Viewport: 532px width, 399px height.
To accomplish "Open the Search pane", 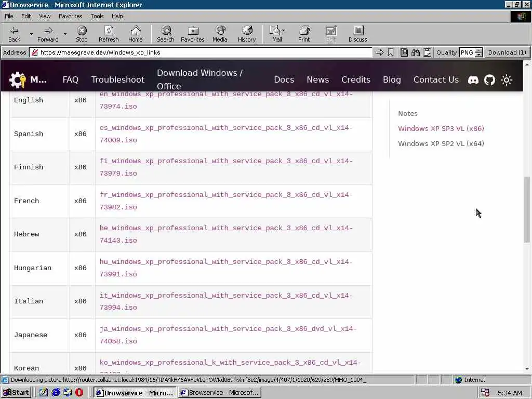I will (166, 34).
